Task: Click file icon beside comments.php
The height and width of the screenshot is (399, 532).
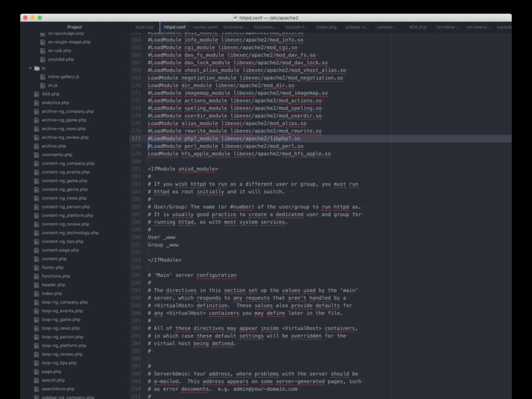Action: [x=37, y=155]
